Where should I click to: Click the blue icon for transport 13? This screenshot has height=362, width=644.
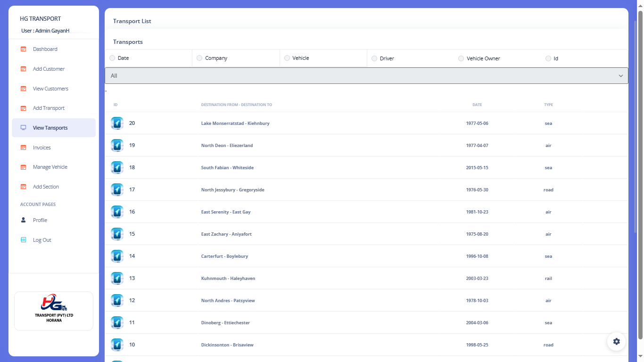pos(117,279)
